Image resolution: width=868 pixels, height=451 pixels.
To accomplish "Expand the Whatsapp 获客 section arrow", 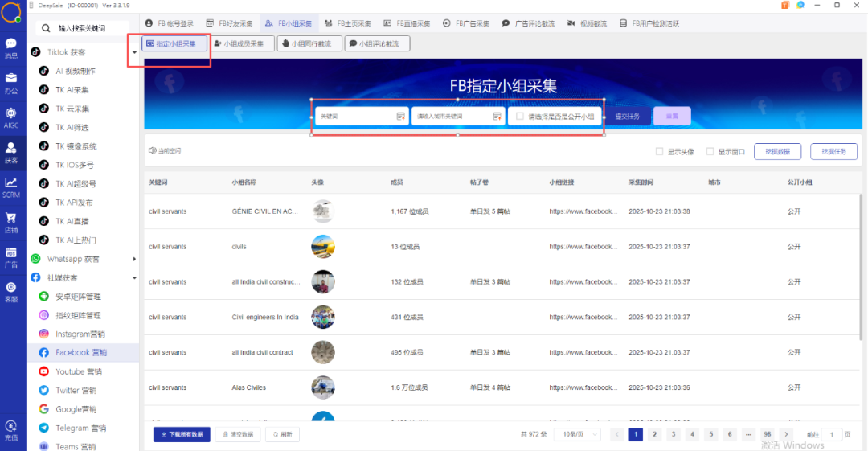I will coord(134,259).
